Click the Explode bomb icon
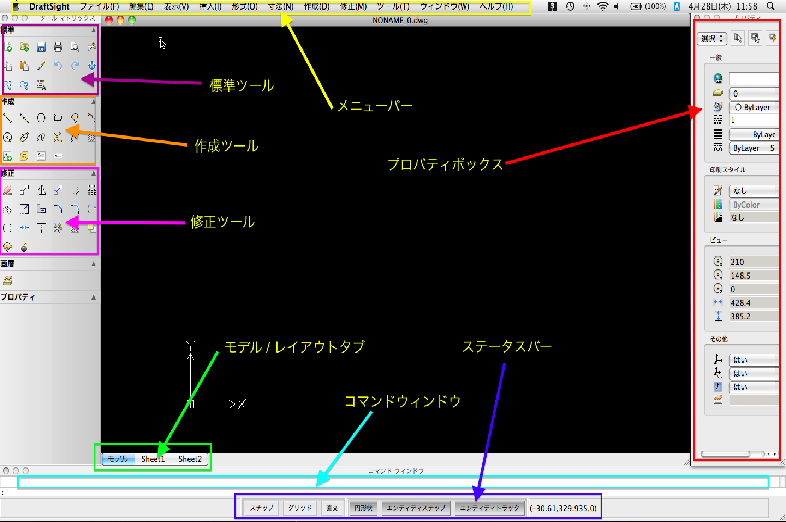Screen dimensions: 786x522 24,247
